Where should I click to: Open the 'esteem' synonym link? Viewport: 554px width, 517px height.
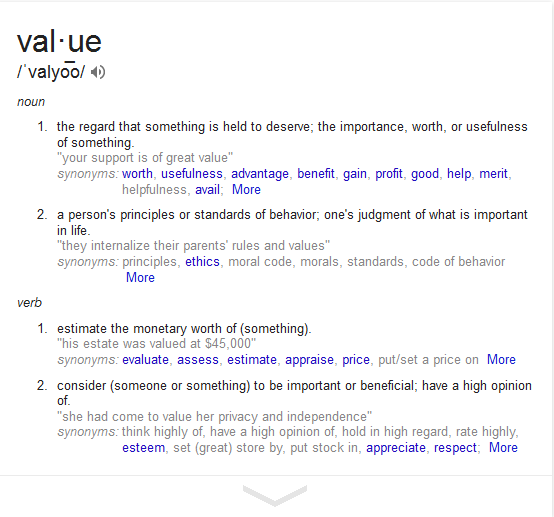[143, 448]
